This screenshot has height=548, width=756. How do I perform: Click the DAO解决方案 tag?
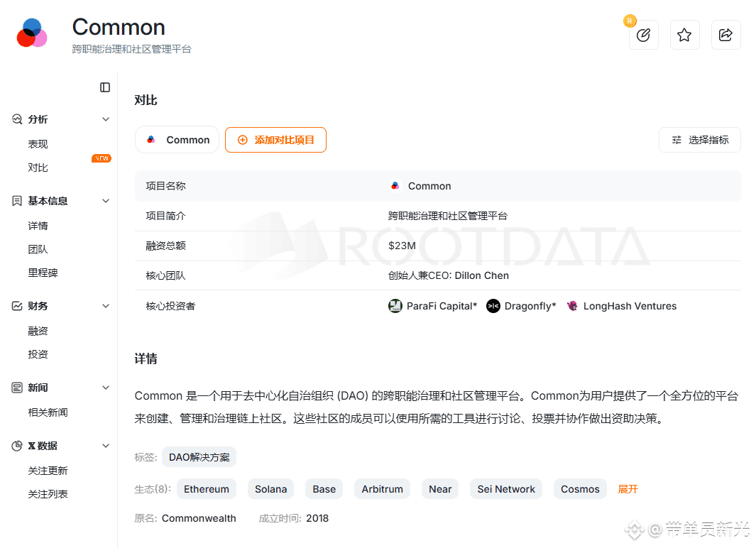coord(199,457)
